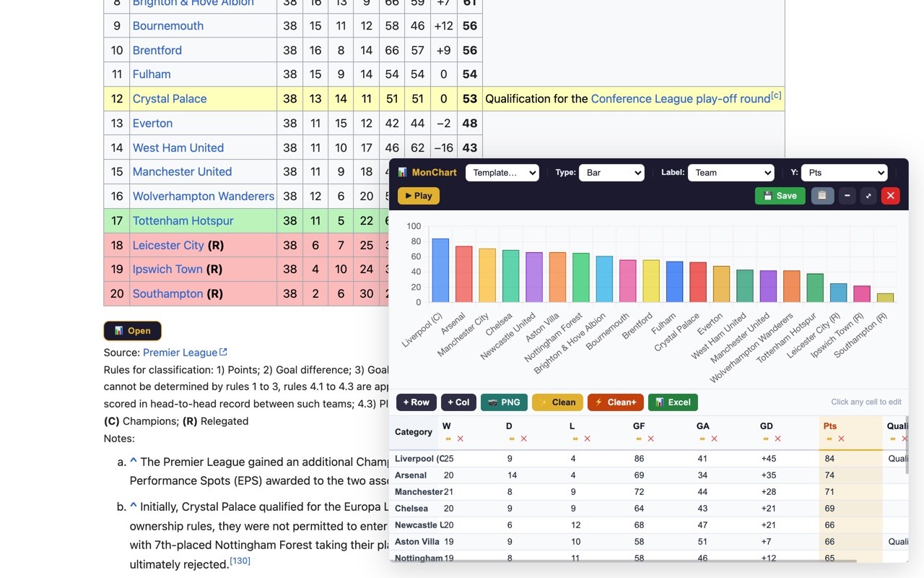
Task: Open the Premier League external source link
Action: [185, 353]
